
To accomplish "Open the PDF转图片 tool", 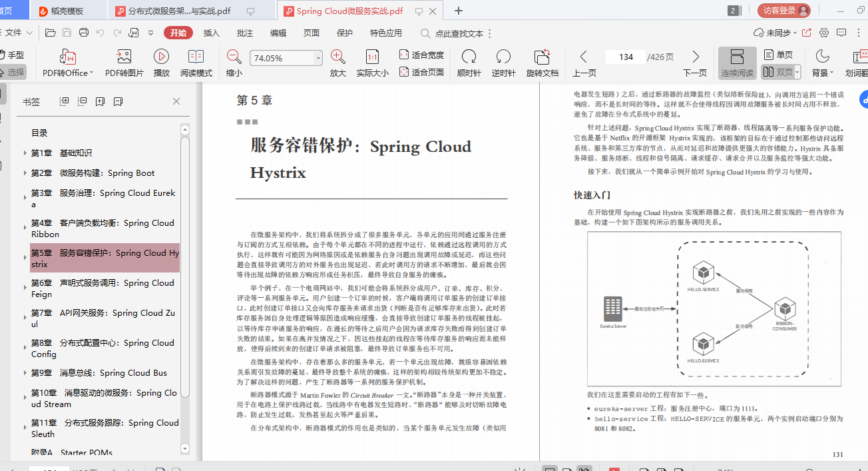I will coord(124,64).
